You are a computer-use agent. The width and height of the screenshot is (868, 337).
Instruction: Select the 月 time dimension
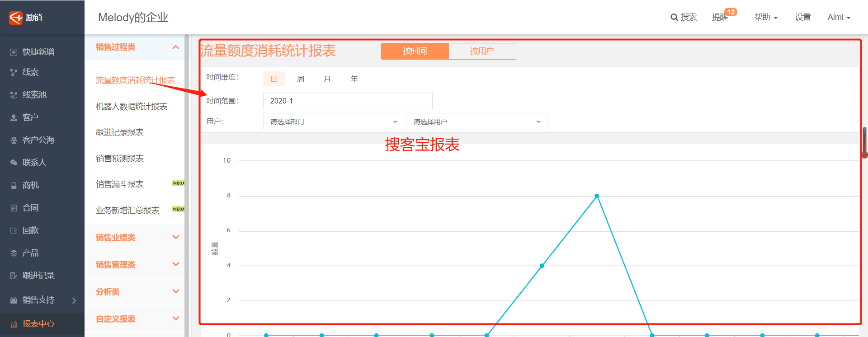coord(327,79)
